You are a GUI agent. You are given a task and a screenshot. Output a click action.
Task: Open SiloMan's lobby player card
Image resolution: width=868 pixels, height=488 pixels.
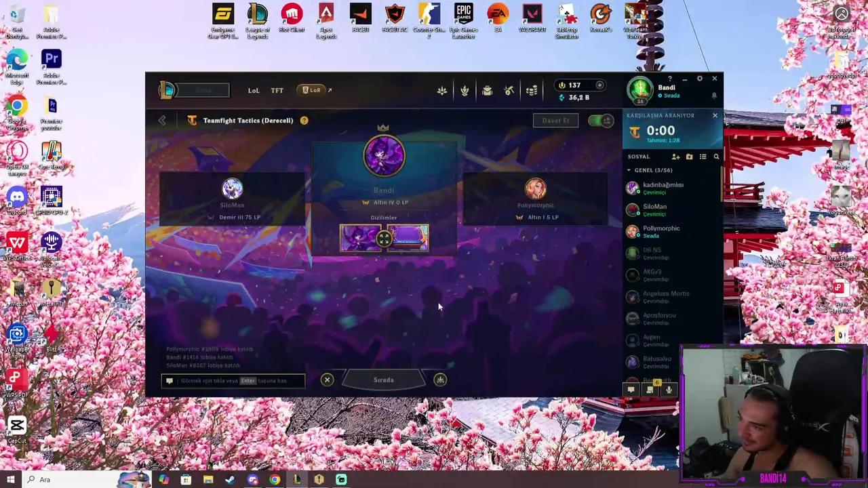click(232, 200)
